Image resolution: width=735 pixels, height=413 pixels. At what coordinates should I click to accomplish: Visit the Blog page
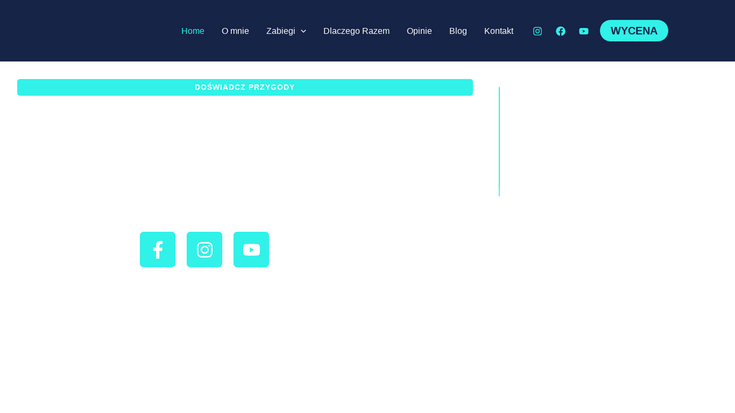coord(458,31)
